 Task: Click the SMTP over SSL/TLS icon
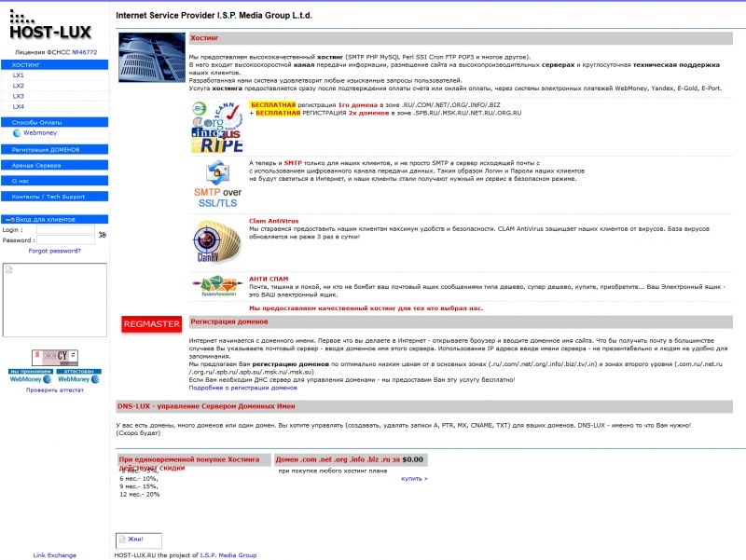coord(217,184)
